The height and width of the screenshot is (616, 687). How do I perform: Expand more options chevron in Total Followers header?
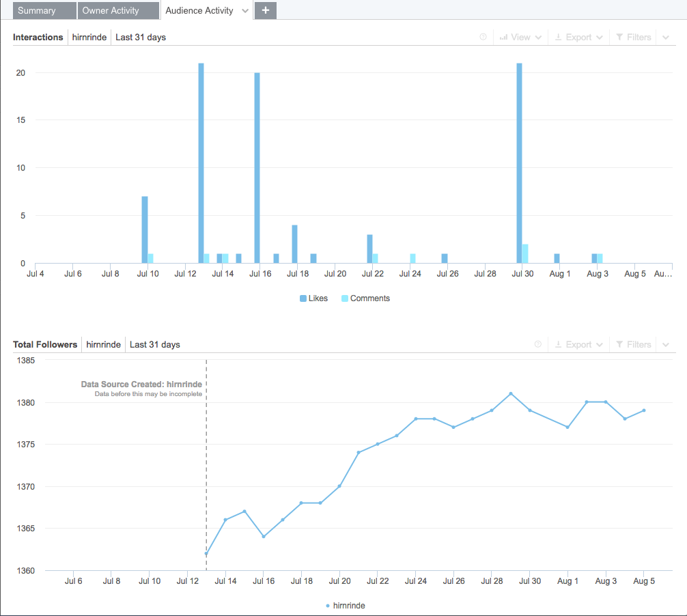tap(666, 344)
